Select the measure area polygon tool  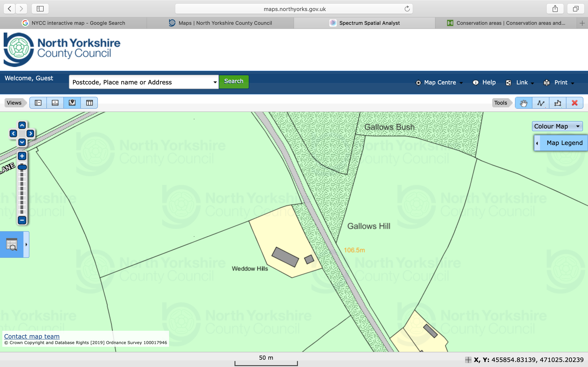pos(558,103)
